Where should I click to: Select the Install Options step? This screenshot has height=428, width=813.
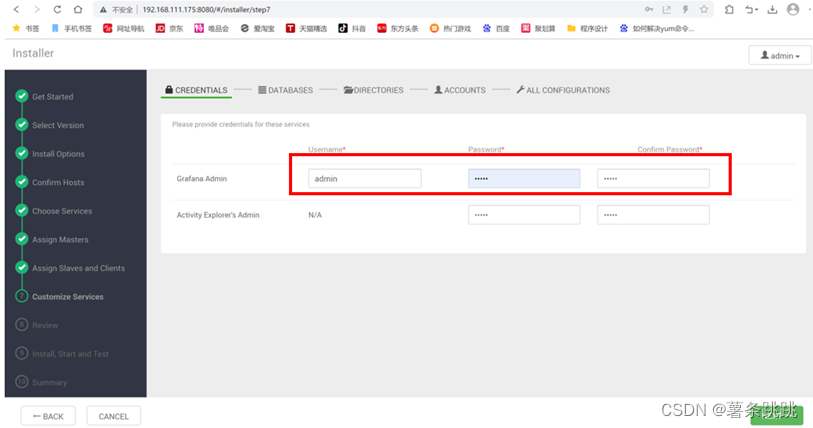(x=58, y=154)
